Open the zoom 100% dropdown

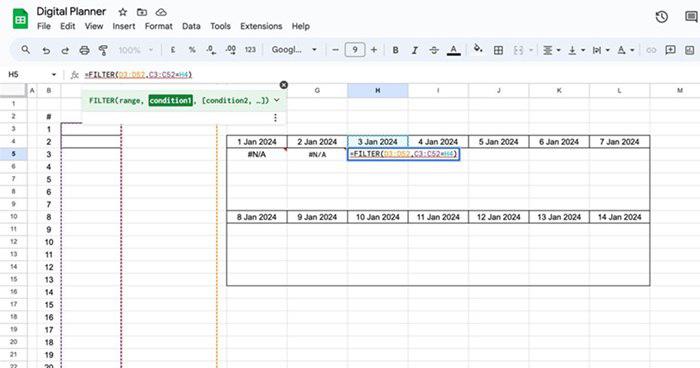tap(136, 50)
